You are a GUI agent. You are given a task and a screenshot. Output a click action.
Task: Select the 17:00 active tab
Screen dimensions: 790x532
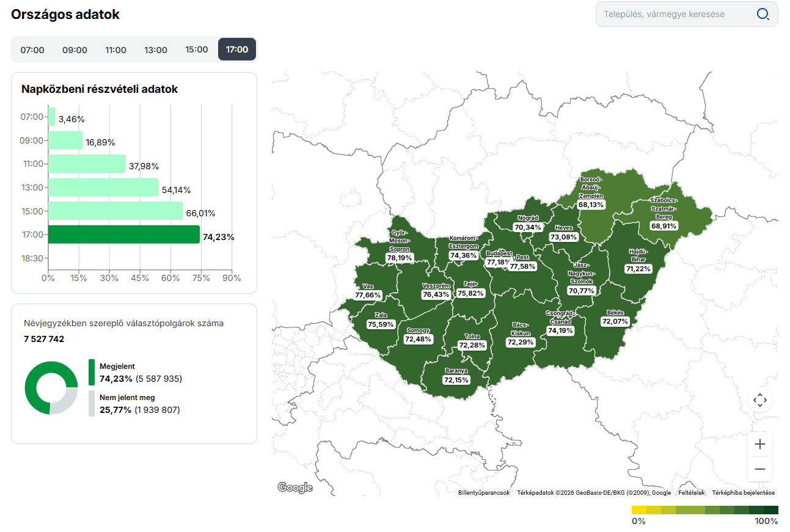[237, 50]
